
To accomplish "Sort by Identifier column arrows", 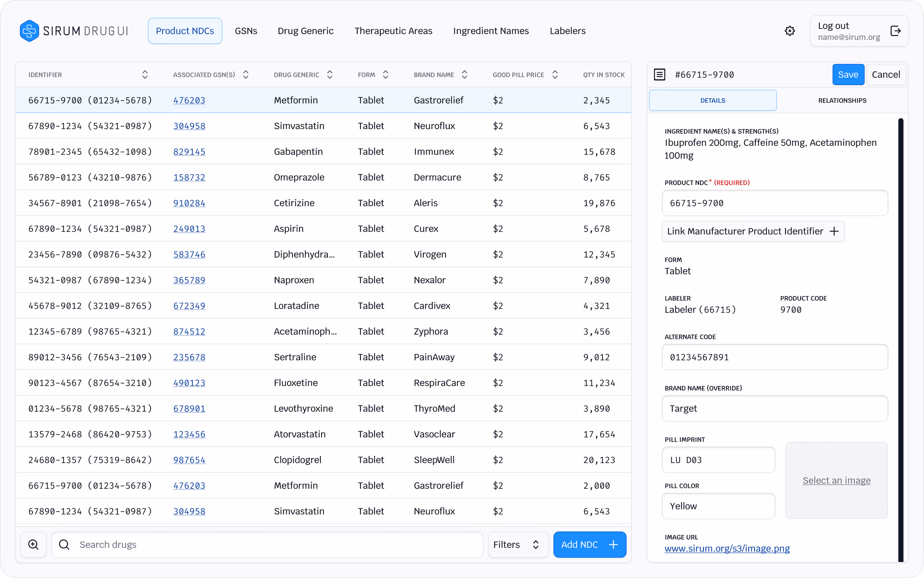I will click(x=145, y=75).
